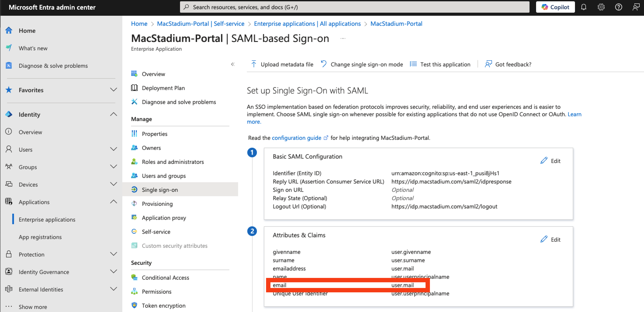Click Change single sign-on mode

coord(362,64)
